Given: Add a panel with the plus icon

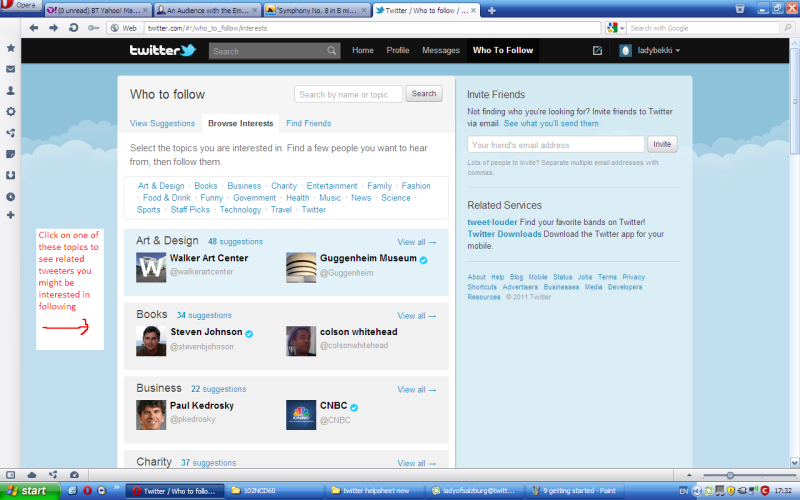Looking at the screenshot, I should [10, 215].
